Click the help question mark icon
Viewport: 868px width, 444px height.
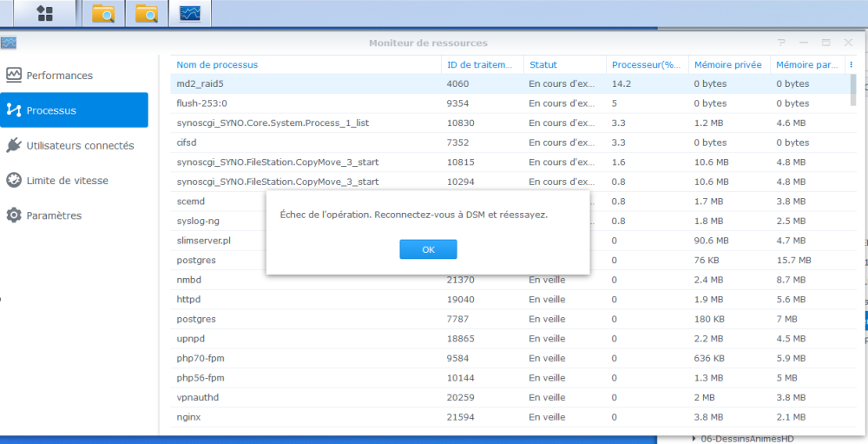781,43
